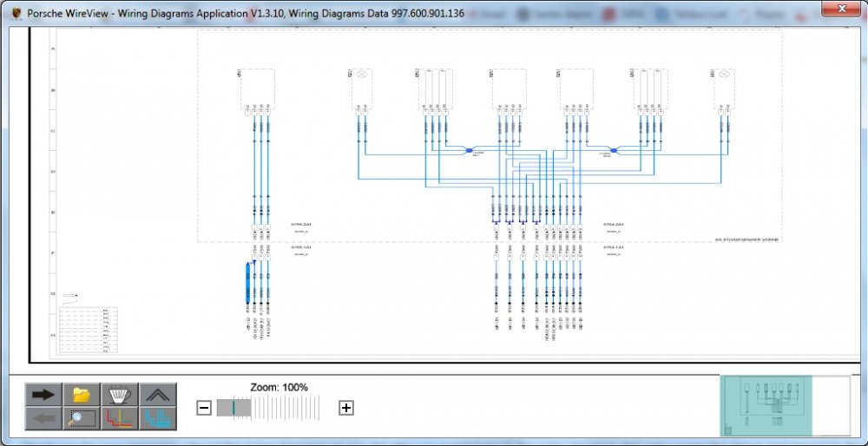Viewport: 868px width, 446px height.
Task: Click the overview minimap thumbnail
Action: pyautogui.click(x=786, y=405)
